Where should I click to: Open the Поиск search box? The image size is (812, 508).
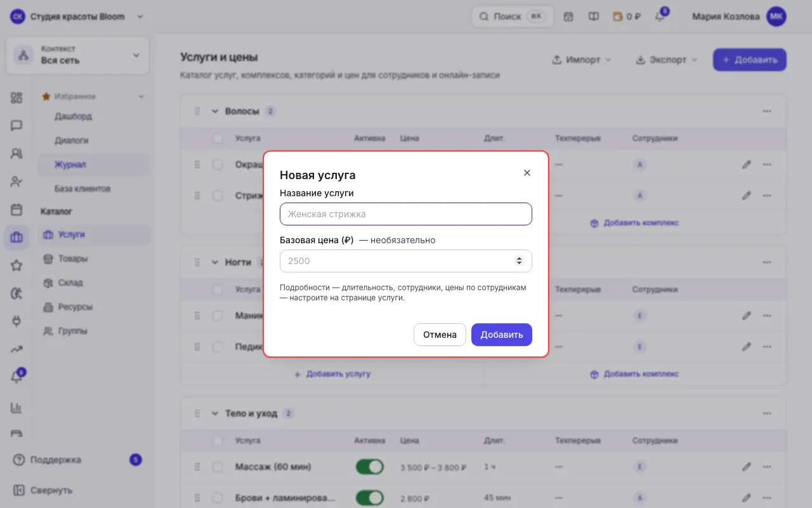(x=512, y=17)
